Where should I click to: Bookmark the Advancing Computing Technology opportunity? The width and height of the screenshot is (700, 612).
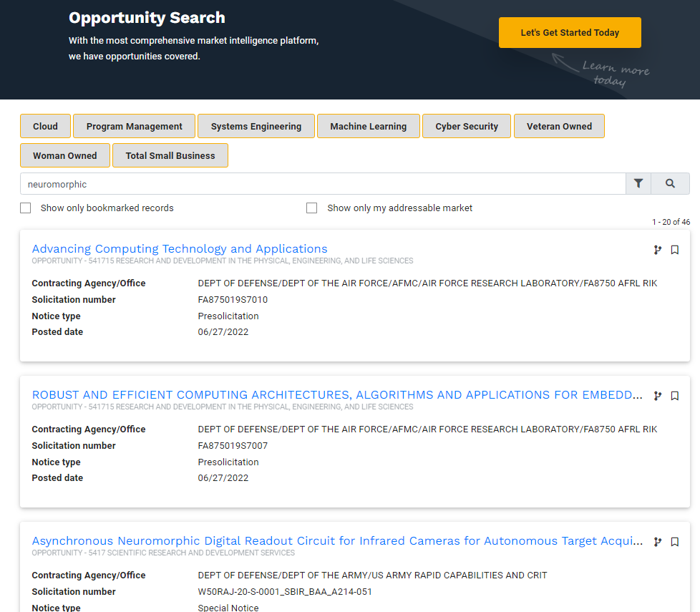point(674,250)
